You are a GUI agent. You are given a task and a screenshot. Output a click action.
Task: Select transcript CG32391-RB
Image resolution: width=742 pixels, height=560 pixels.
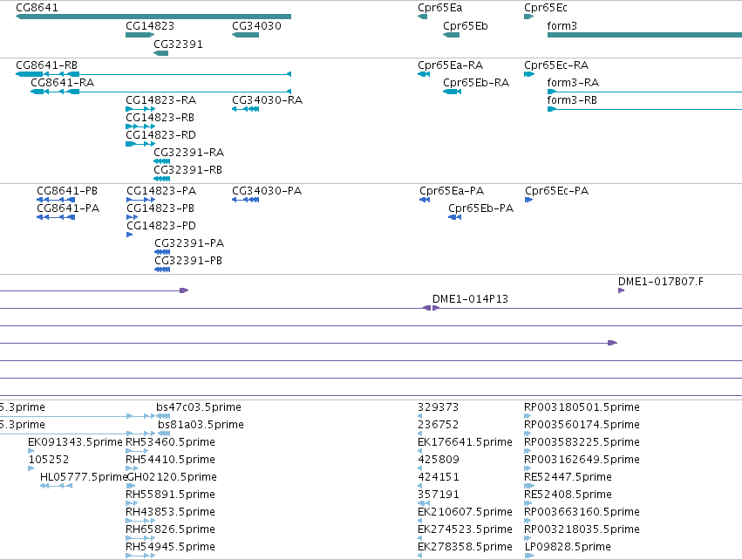point(162,179)
